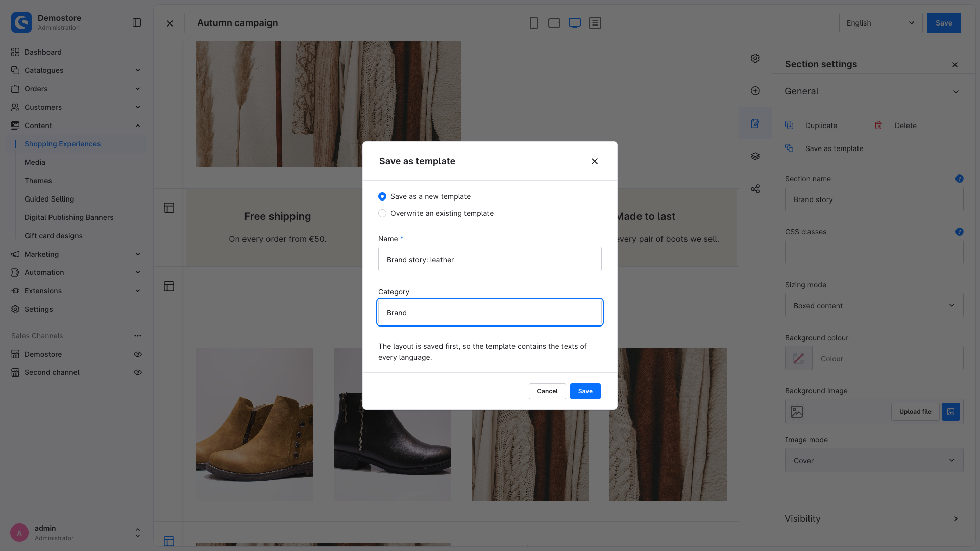The image size is (980, 551).
Task: Open layout assignment share icon
Action: point(755,189)
